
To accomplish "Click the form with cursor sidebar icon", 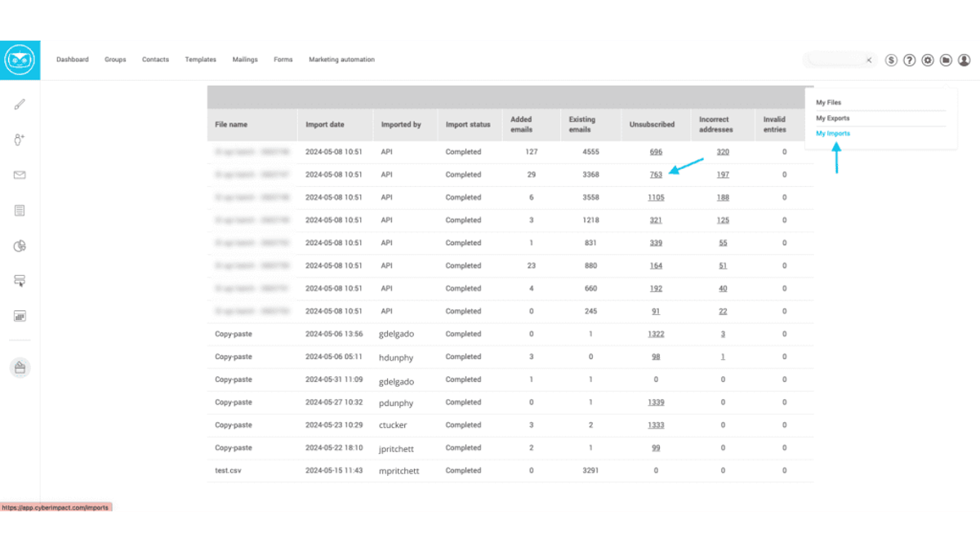I will [x=20, y=281].
